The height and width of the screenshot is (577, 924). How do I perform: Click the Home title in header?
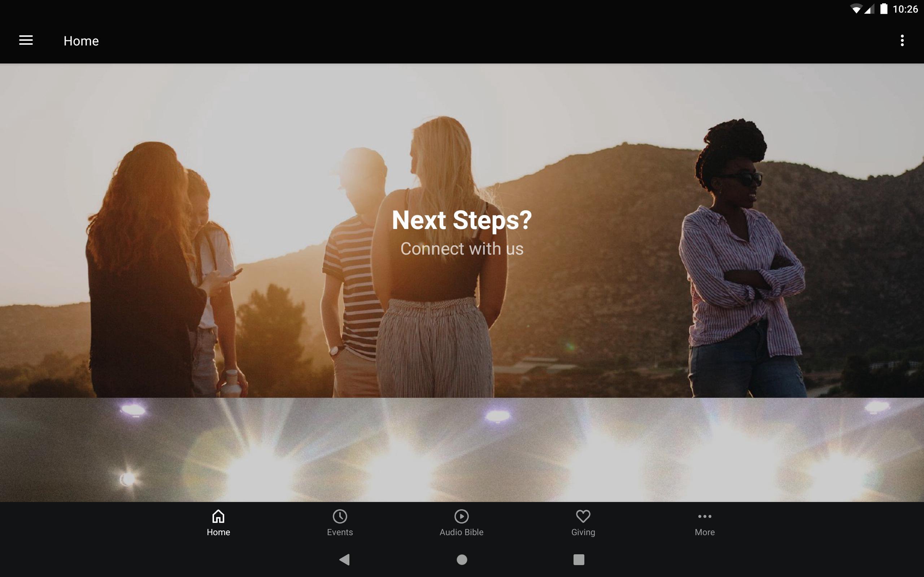81,41
